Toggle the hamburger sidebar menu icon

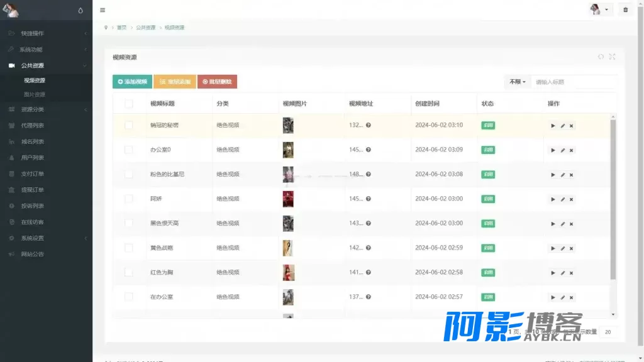[x=103, y=10]
